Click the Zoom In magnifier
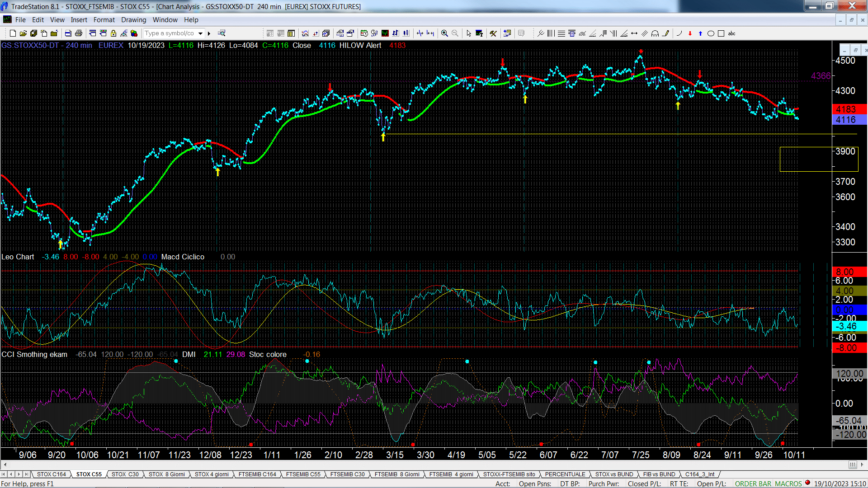Viewport: 868px width, 488px height. coord(444,33)
